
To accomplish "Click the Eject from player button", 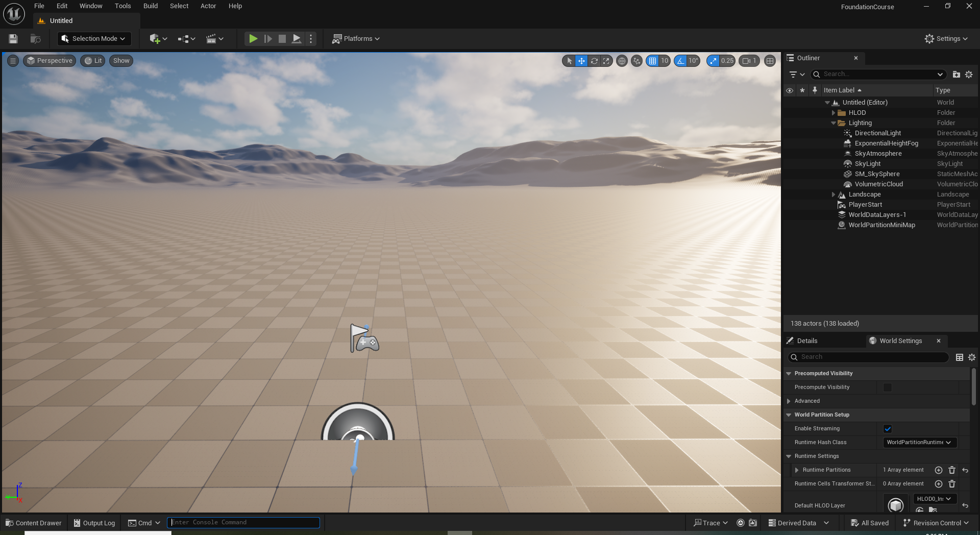I will (296, 39).
